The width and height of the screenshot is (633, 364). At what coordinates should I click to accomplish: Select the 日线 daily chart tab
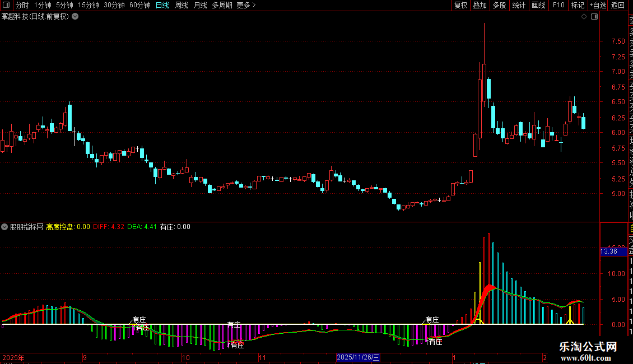(162, 5)
